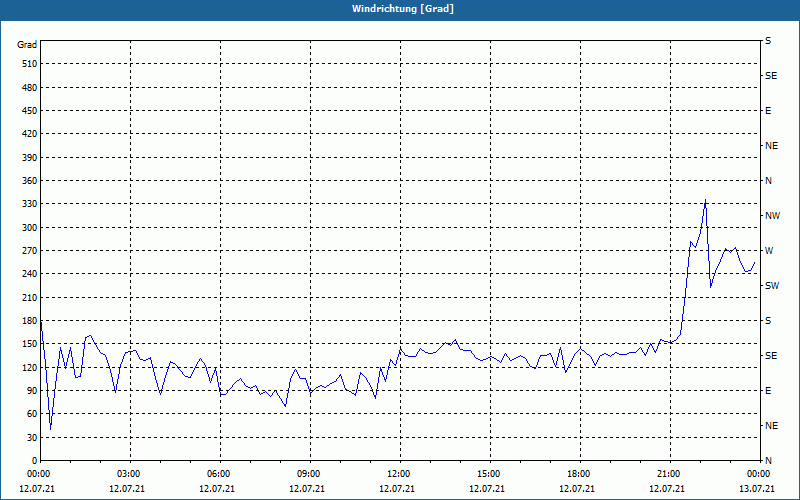Select the 450 degree axis label
The width and height of the screenshot is (800, 500).
[29, 111]
